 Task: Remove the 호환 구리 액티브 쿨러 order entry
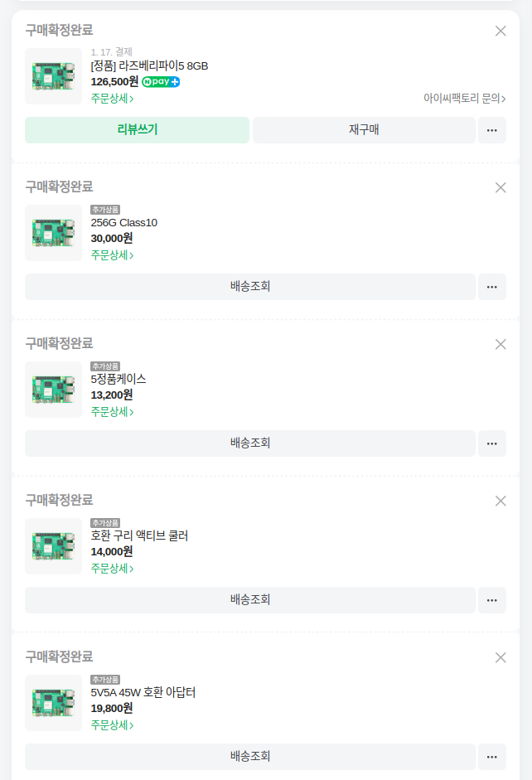(x=501, y=501)
